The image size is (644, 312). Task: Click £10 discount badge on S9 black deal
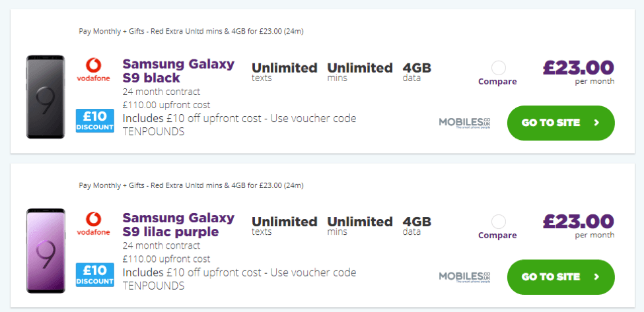(95, 121)
